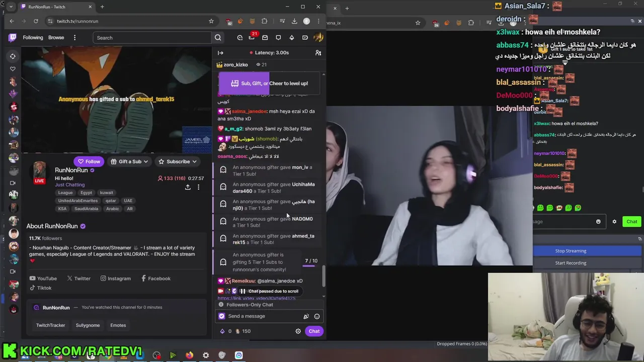The width and height of the screenshot is (644, 362).
Task: Open the Twitch mail (drops) icon
Action: [x=265, y=38]
